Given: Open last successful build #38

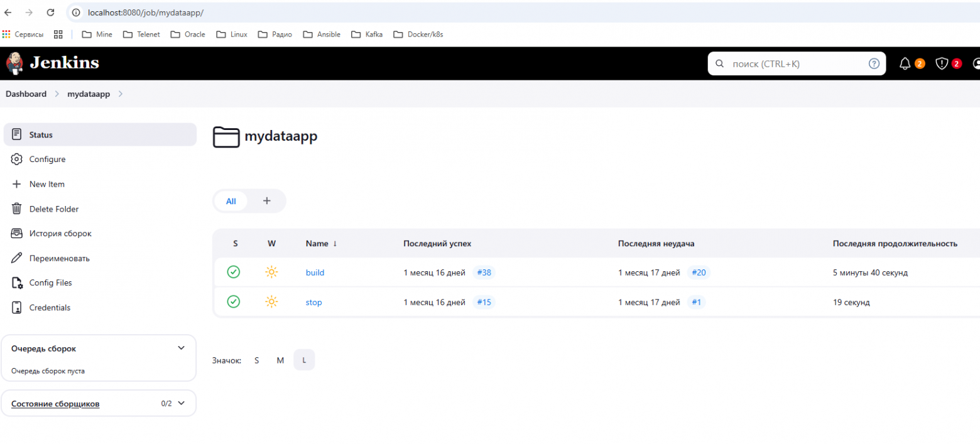Looking at the screenshot, I should [484, 273].
